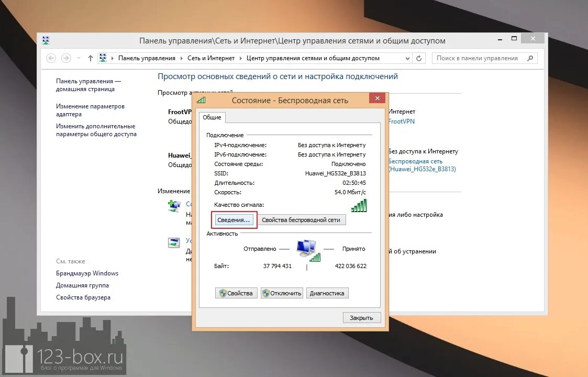Image resolution: width=588 pixels, height=377 pixels.
Task: Click SSID value Huawei_HG532e_B3813
Action: point(335,173)
